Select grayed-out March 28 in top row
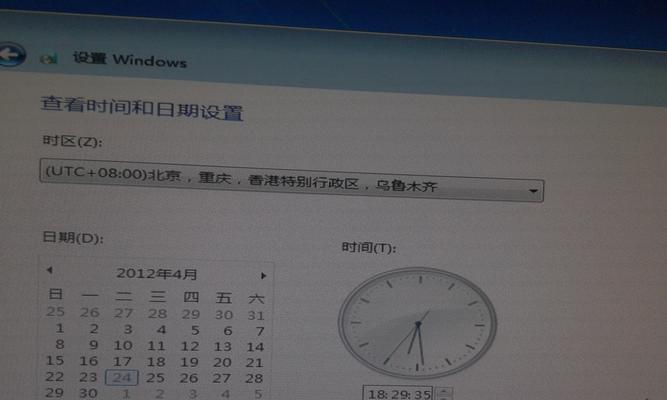 coord(157,314)
